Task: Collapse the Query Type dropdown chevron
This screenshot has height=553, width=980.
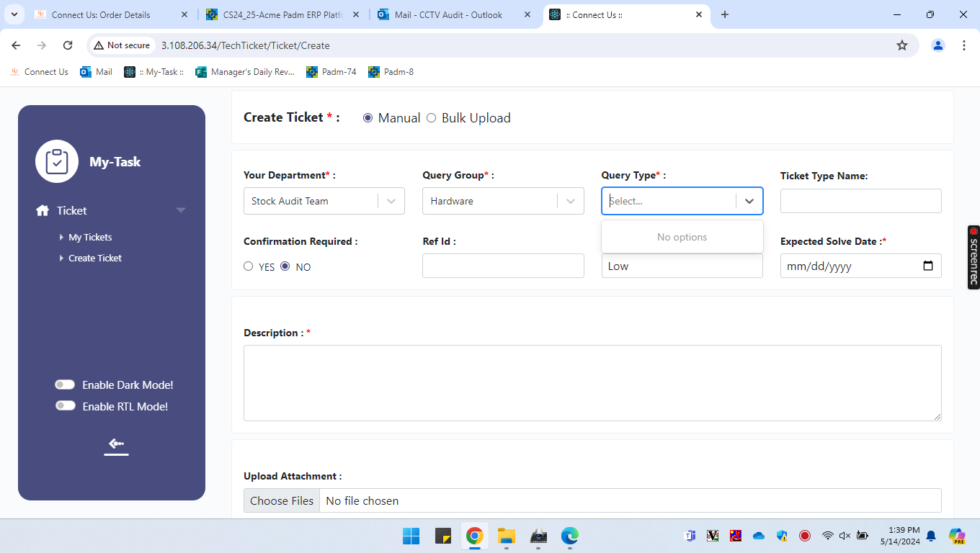Action: coord(749,201)
